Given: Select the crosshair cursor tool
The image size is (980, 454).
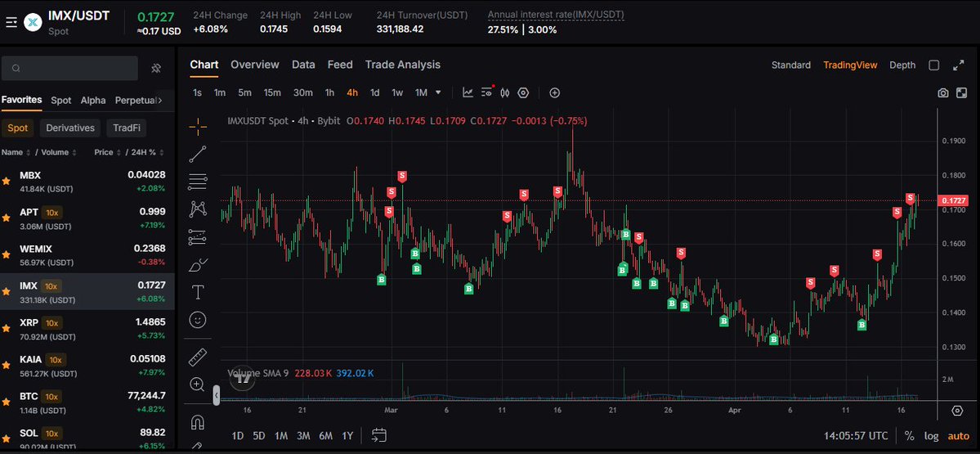Looking at the screenshot, I should (x=198, y=127).
